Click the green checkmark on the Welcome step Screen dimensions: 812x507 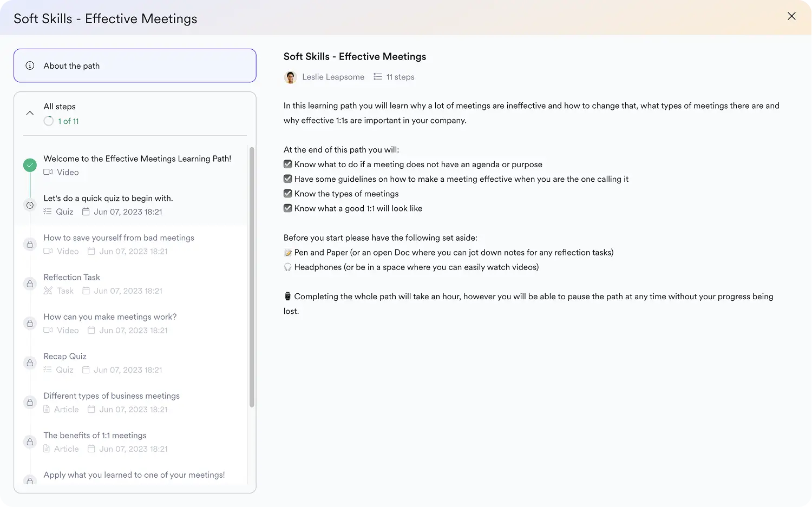point(30,164)
